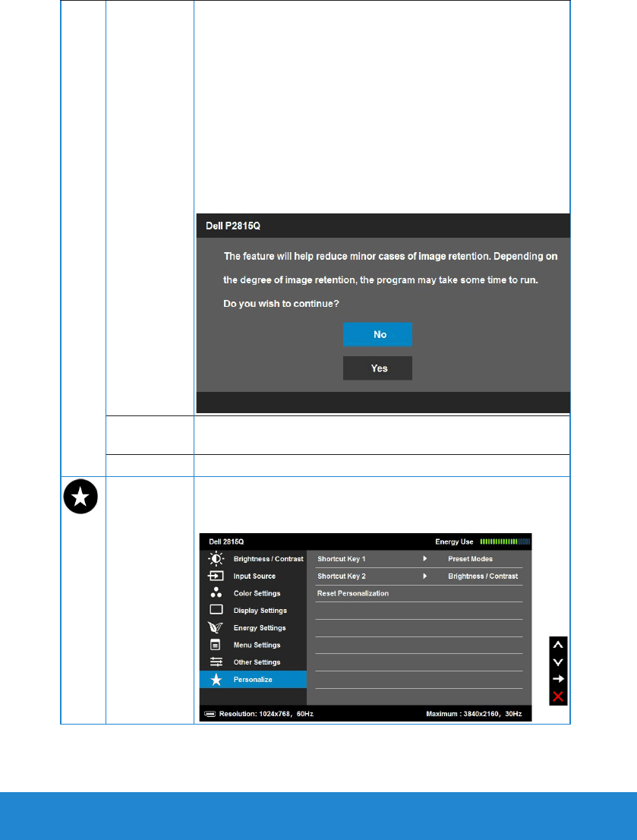Click Preset Modes value
Image resolution: width=637 pixels, height=840 pixels.
pos(471,559)
